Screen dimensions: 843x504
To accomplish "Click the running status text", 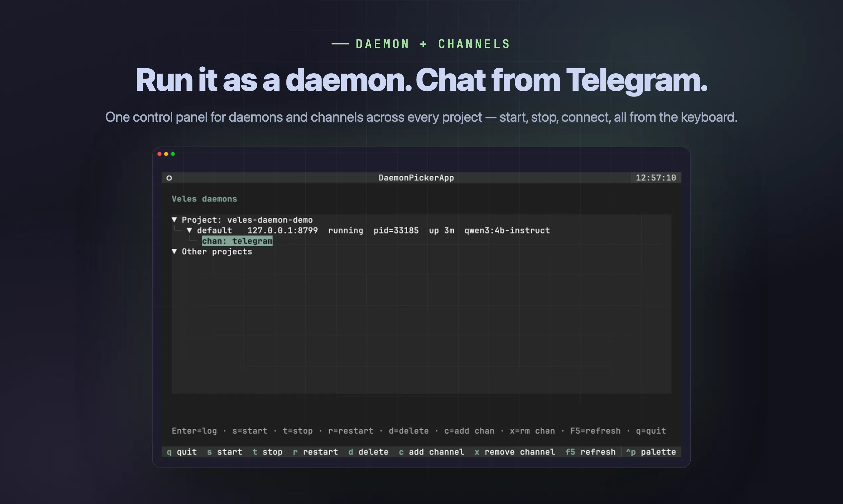I will coord(345,230).
